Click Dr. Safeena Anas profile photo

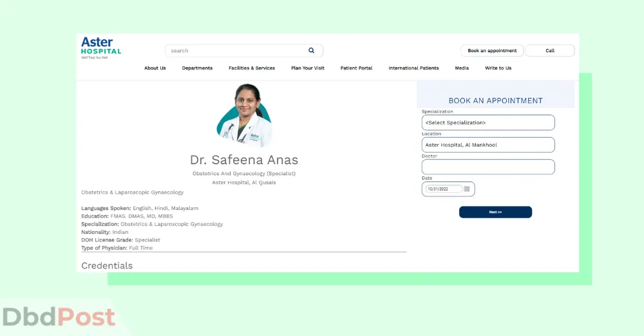[244, 115]
